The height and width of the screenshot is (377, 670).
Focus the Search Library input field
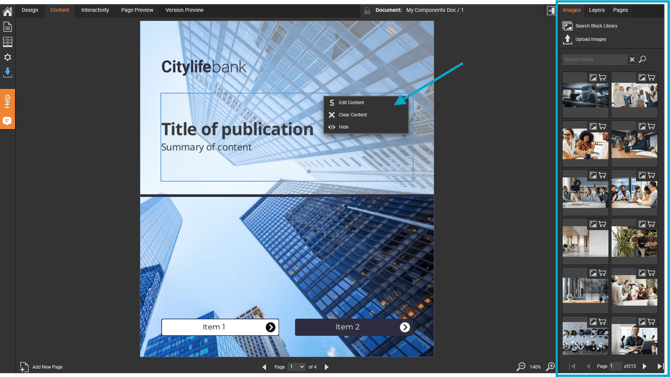click(x=595, y=59)
